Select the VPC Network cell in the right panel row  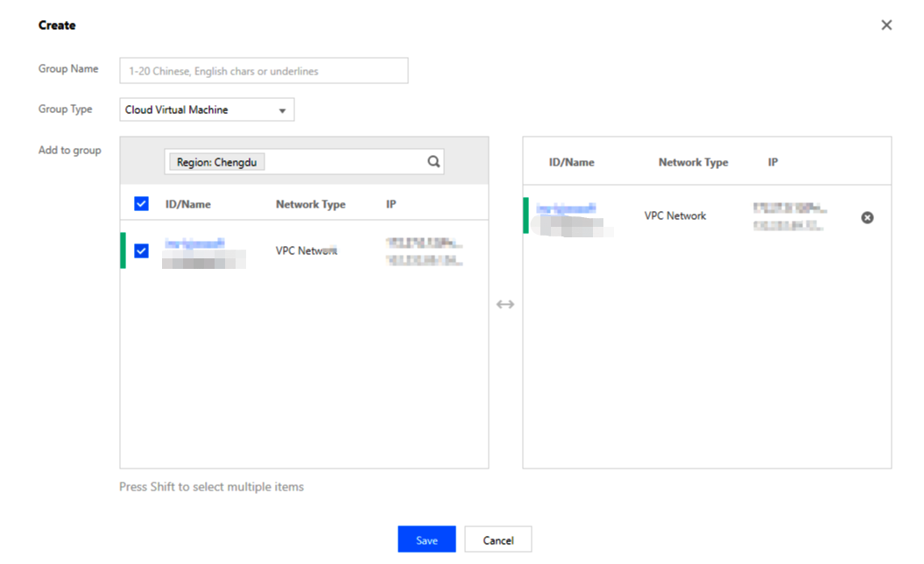674,215
